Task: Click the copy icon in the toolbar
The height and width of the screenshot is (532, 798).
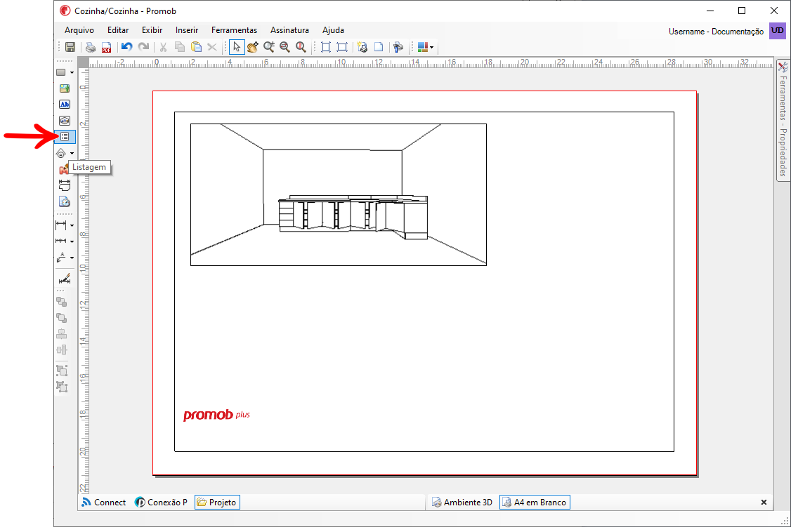Action: [x=180, y=47]
